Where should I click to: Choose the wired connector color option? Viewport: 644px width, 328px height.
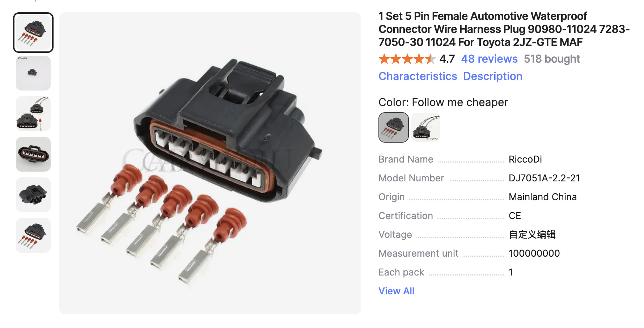pos(425,127)
